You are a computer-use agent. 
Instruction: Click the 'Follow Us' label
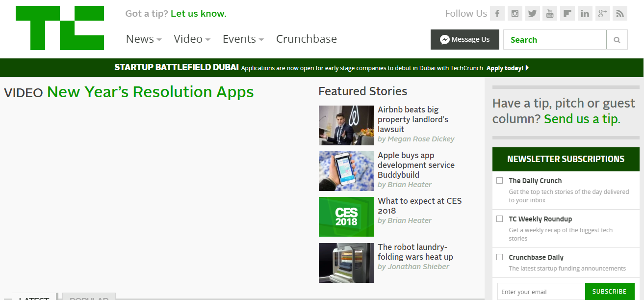(x=466, y=13)
